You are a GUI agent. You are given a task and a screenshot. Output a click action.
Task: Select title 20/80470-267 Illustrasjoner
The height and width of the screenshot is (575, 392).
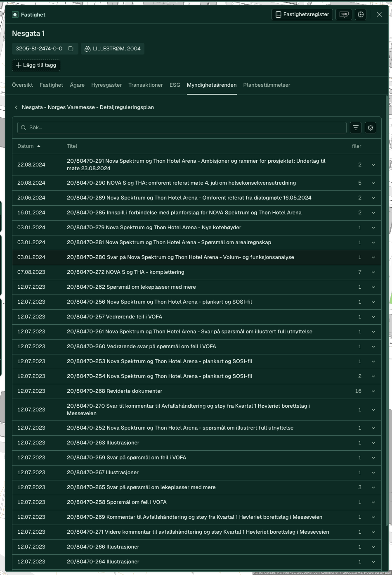pos(103,473)
